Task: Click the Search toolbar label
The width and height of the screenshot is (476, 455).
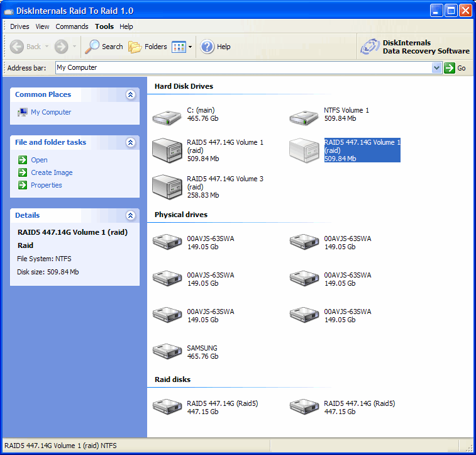Action: click(113, 47)
